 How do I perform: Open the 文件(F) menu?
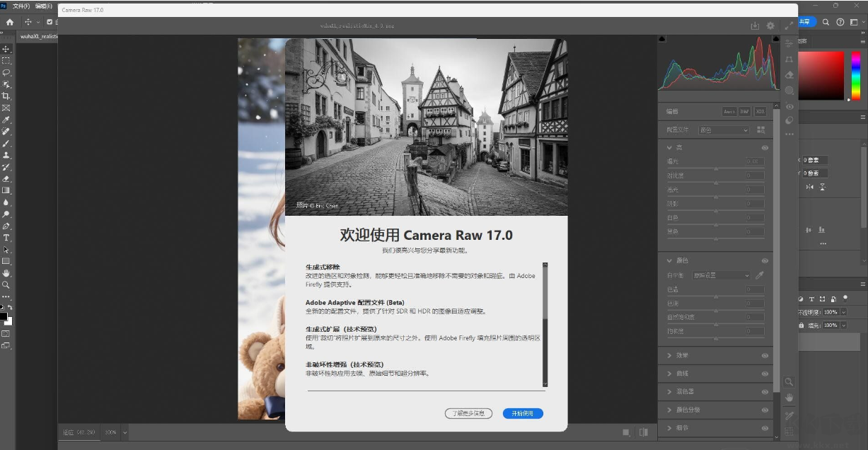[21, 6]
